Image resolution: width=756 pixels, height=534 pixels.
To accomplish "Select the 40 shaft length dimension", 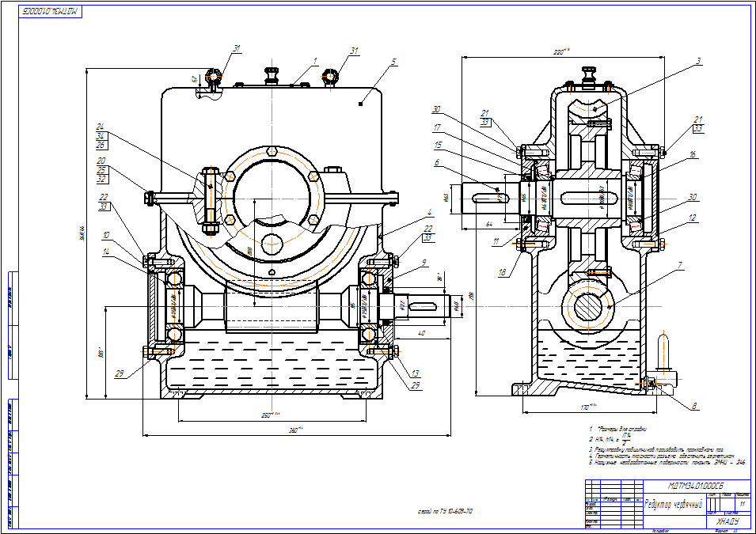I will pos(421,333).
